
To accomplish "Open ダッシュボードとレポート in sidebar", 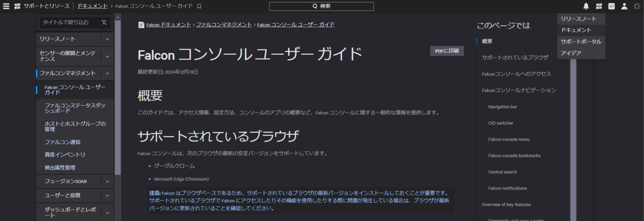I will (x=71, y=212).
